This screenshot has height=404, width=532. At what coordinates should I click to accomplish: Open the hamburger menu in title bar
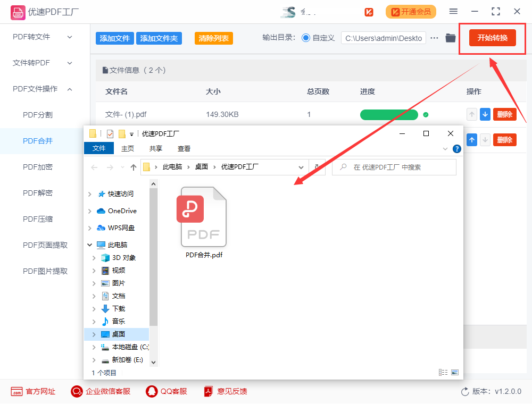pyautogui.click(x=453, y=12)
